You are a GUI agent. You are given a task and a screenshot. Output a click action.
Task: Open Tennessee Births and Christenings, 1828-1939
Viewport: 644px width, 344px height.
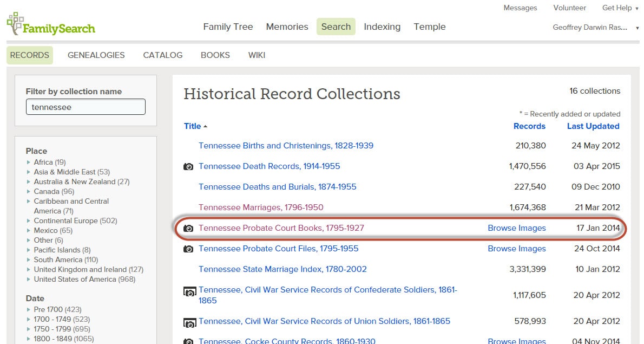pyautogui.click(x=286, y=146)
